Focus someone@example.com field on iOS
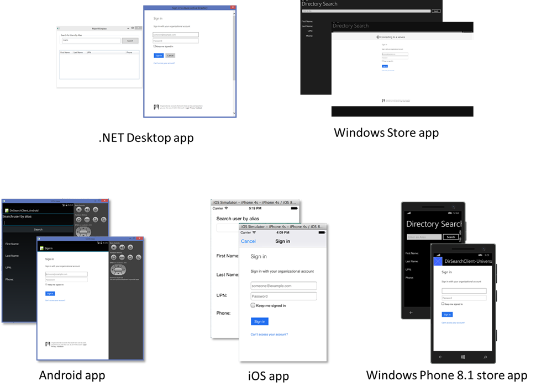The image size is (536, 392). pyautogui.click(x=283, y=286)
